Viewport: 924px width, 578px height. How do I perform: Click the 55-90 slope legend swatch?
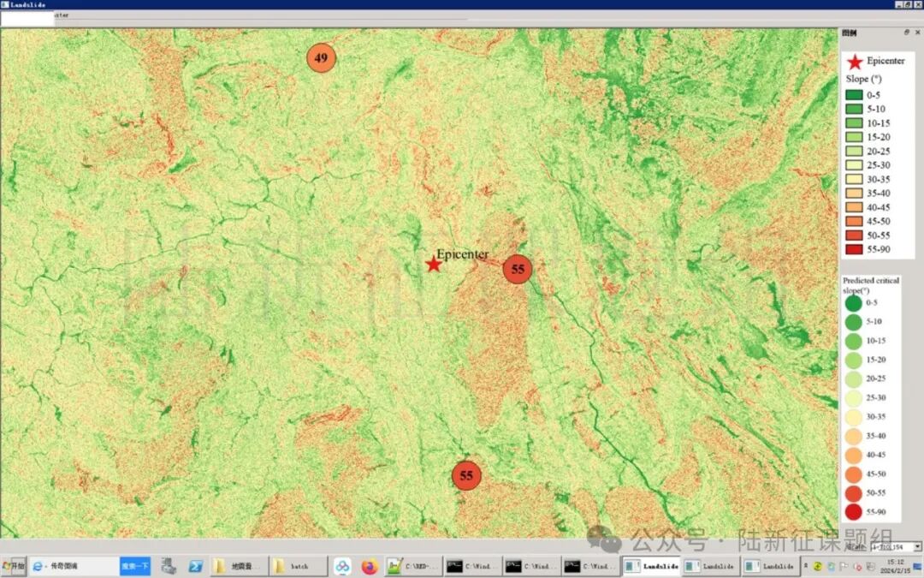(x=854, y=249)
